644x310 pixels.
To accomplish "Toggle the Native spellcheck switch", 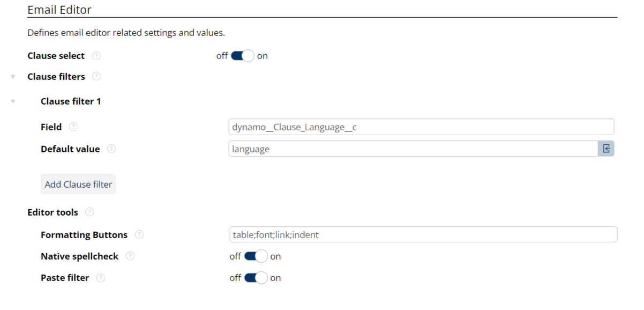I will (x=256, y=256).
